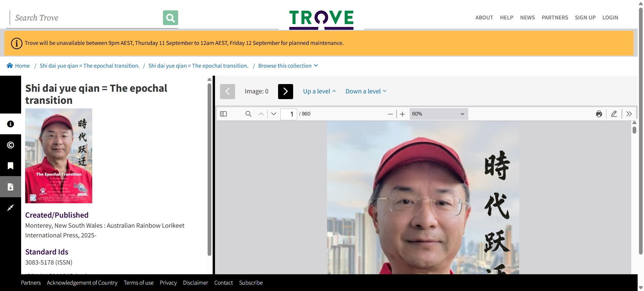Viewport: 644px width, 291px height.
Task: Click the bookmark icon in sidebar
Action: 10,166
